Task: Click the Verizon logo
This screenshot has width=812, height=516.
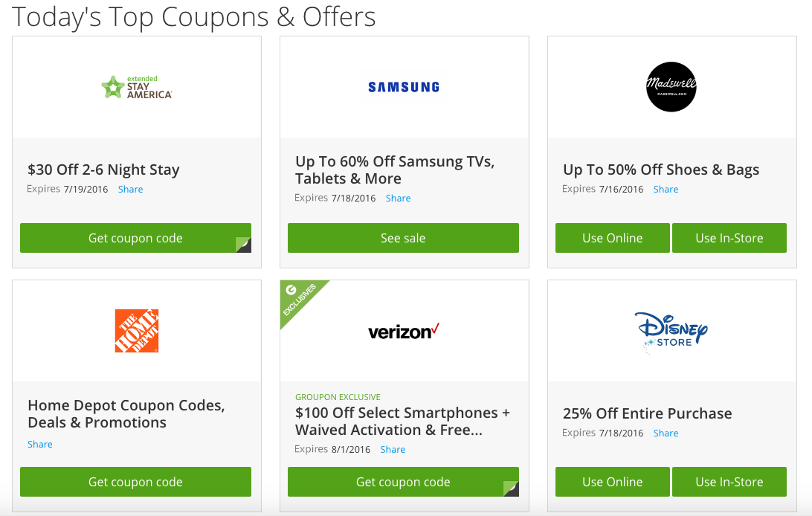Action: [x=404, y=331]
